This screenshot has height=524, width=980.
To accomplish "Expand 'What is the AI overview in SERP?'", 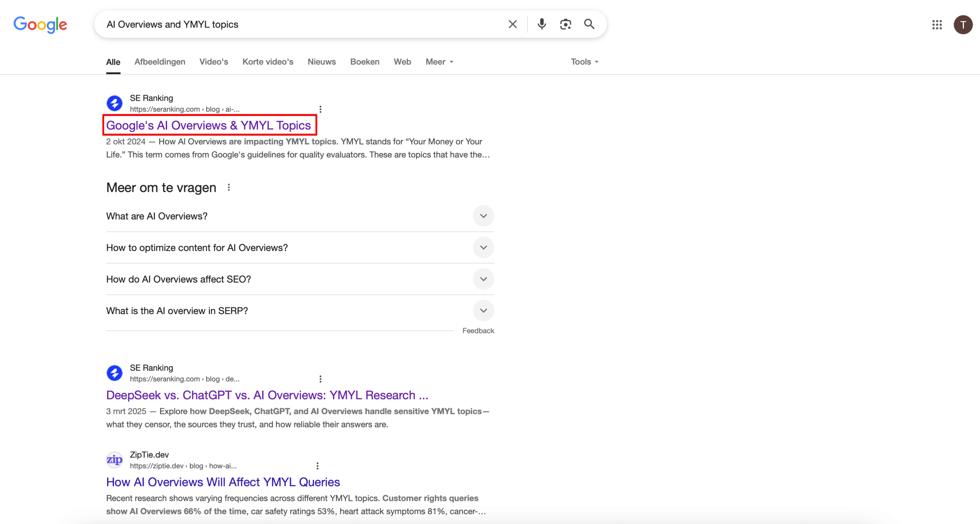I will (300, 311).
